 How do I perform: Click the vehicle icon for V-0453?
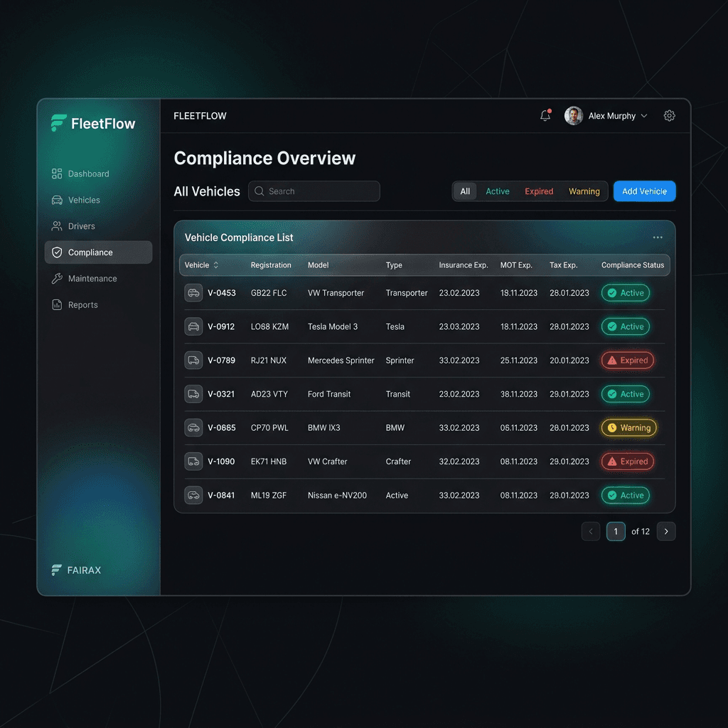pyautogui.click(x=193, y=293)
